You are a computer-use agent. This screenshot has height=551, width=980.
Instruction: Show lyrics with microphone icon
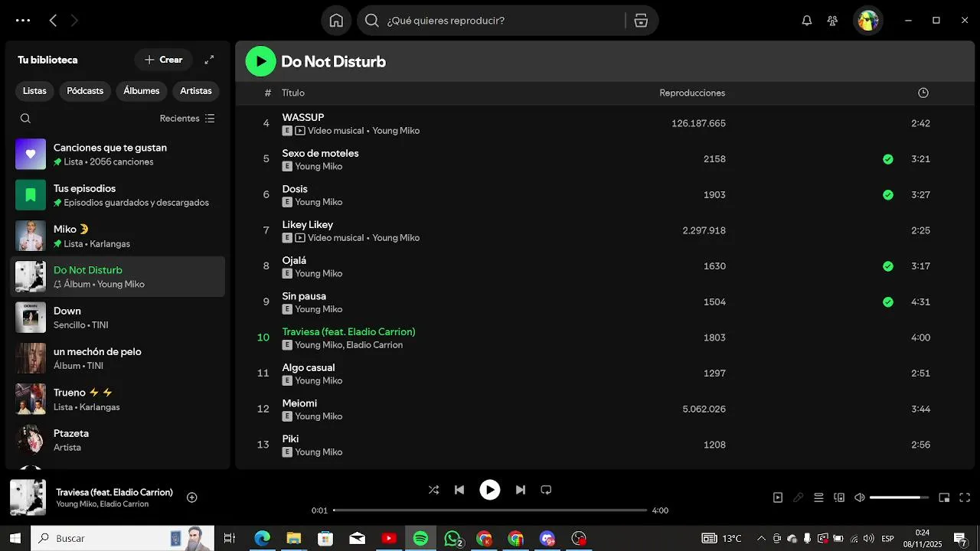click(x=798, y=497)
